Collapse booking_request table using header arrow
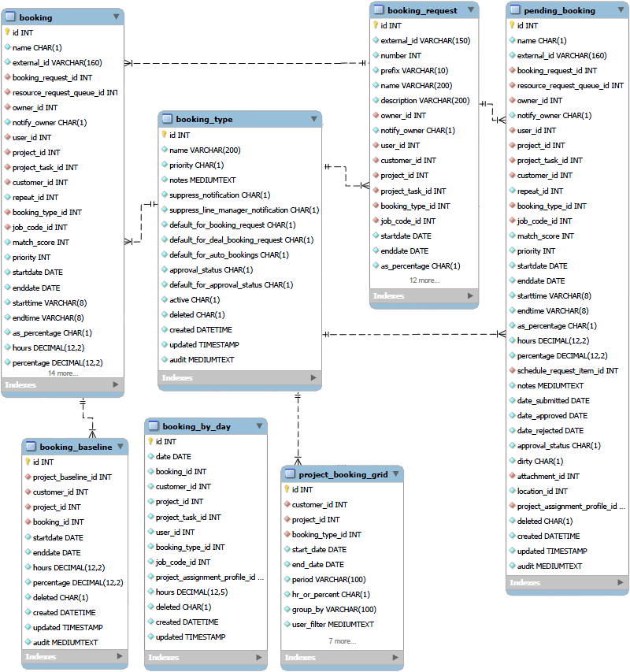The width and height of the screenshot is (630, 672). (471, 9)
